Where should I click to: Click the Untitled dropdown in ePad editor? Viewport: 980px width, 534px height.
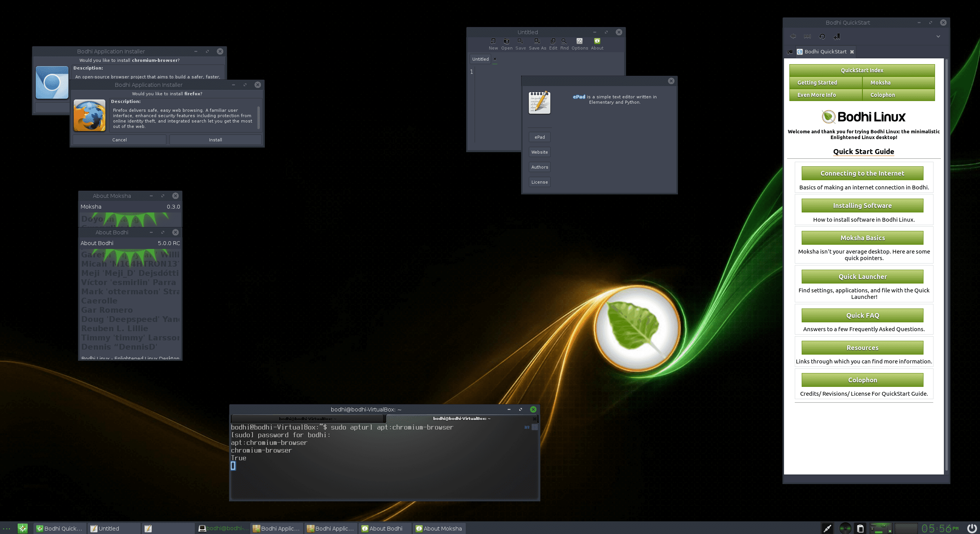click(x=480, y=59)
